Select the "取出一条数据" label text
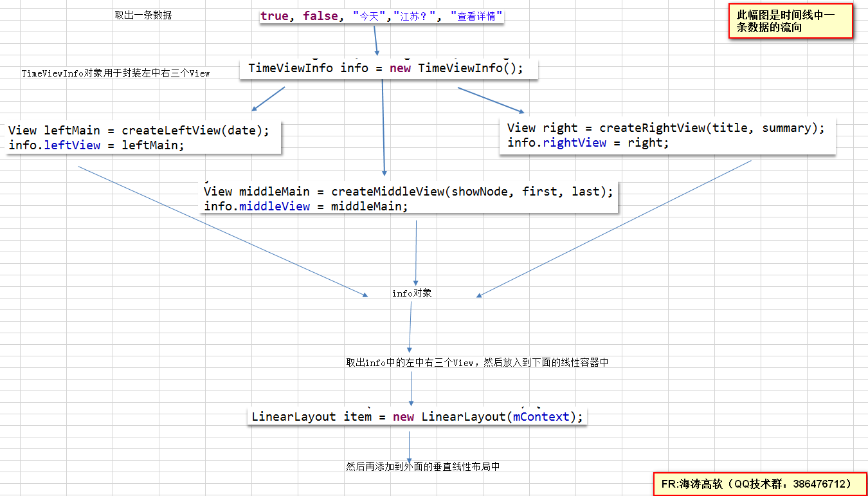 (143, 15)
